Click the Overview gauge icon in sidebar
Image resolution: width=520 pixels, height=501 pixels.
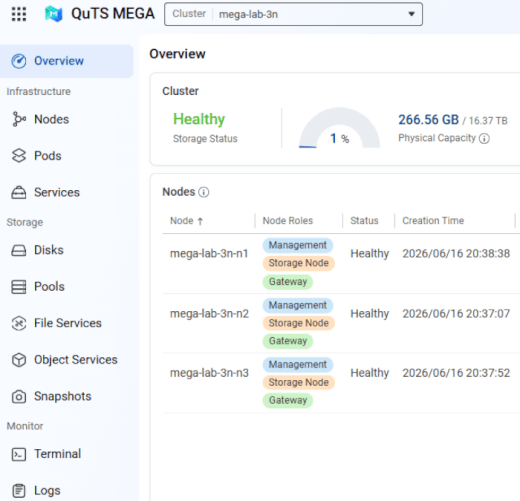point(19,61)
